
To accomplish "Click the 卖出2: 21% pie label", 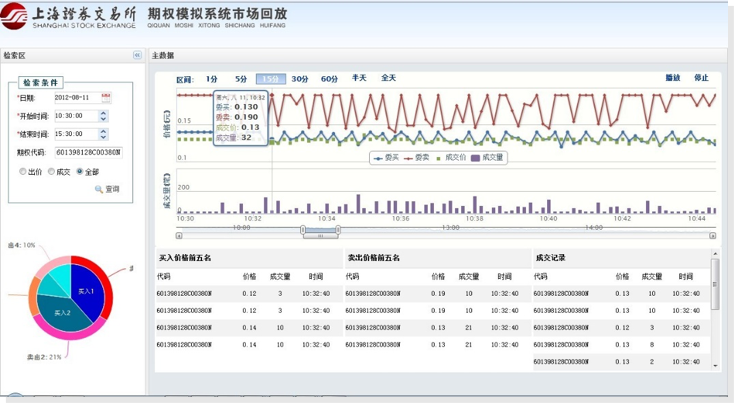I will [44, 357].
